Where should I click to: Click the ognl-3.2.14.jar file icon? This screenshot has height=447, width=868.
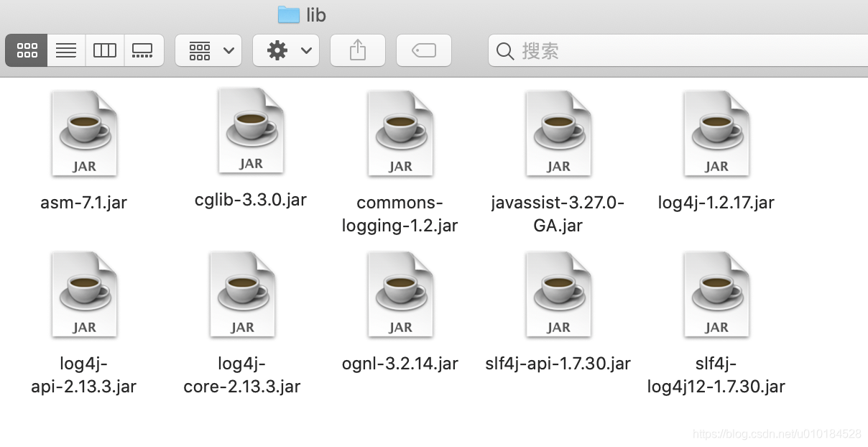coord(400,293)
